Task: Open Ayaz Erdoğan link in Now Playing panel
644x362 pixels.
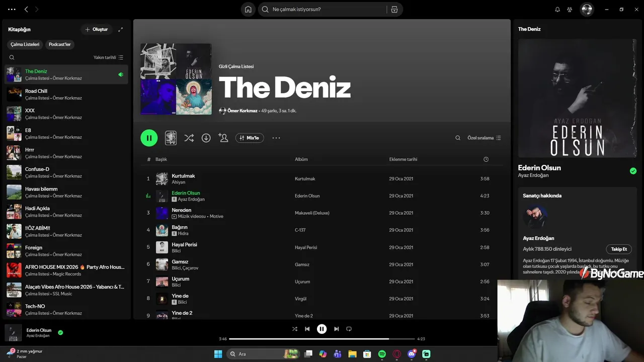Action: pos(533,175)
